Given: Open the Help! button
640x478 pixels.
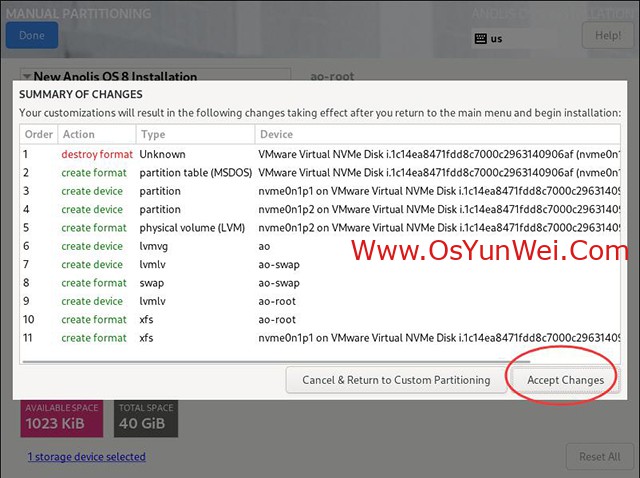Looking at the screenshot, I should click(x=608, y=36).
